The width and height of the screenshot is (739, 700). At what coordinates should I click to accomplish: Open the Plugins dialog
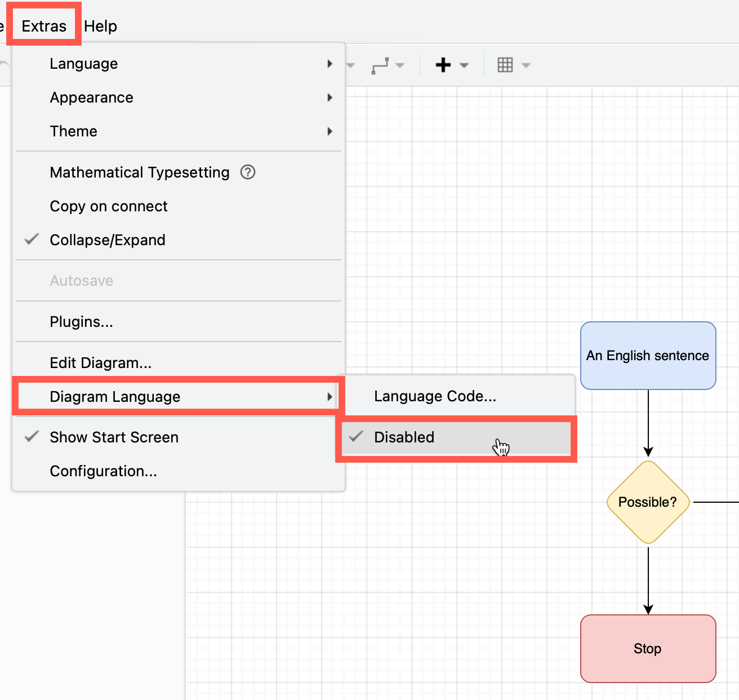coord(81,321)
